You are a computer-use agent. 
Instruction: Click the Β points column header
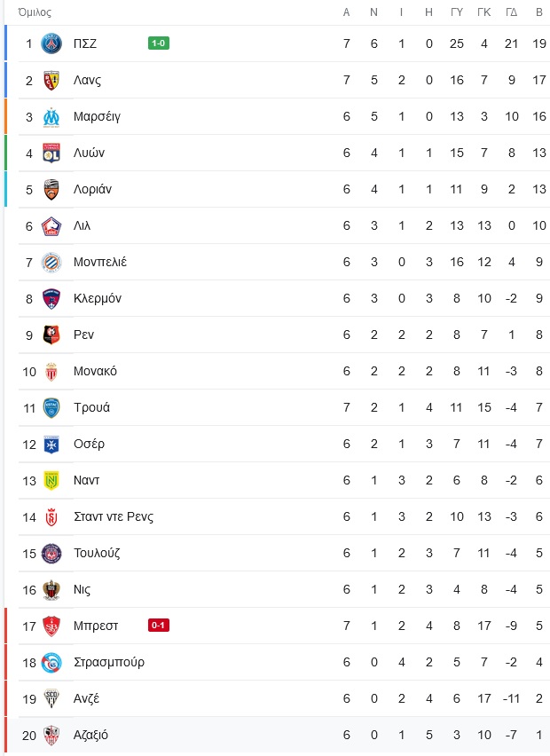(539, 12)
